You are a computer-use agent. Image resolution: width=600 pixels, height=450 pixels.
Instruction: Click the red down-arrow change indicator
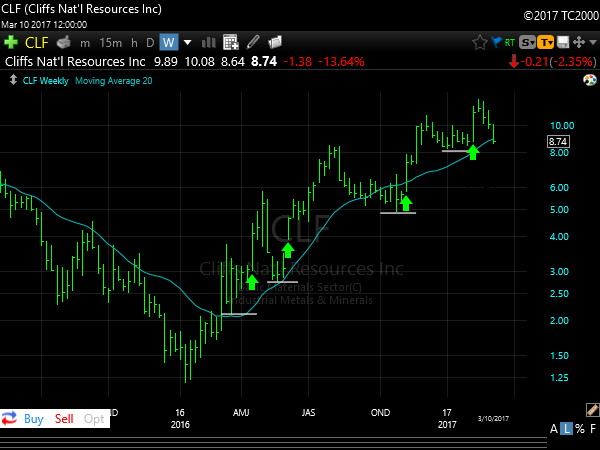click(514, 61)
